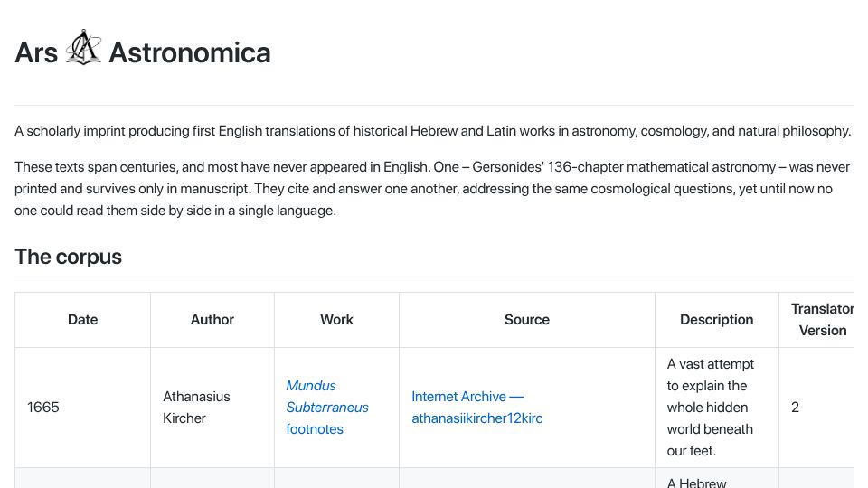868x488 pixels.
Task: Open the Internet Archive athanasiikircher12kirc link
Action: coord(477,408)
